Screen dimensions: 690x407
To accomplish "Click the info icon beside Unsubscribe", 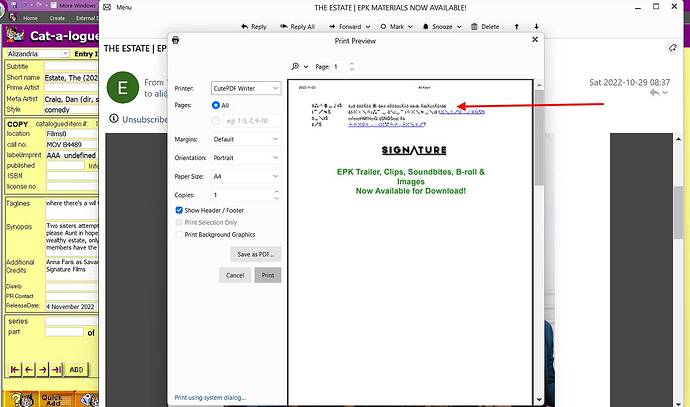I will click(x=114, y=118).
